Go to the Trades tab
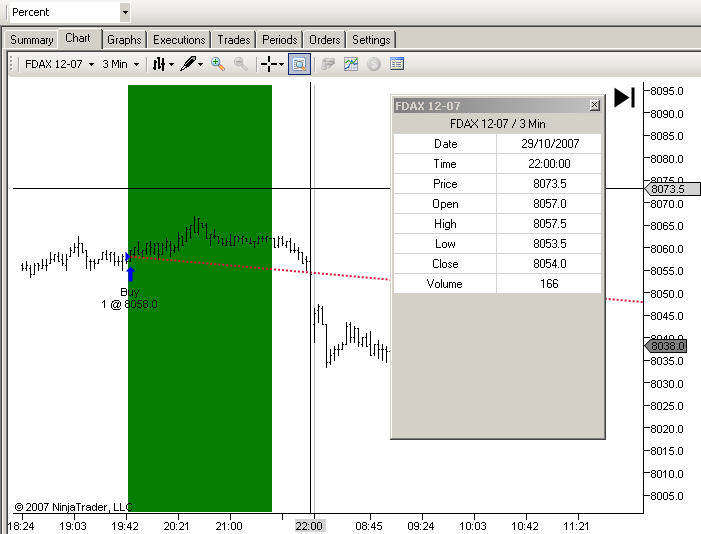Viewport: 701px width, 534px height. (233, 40)
